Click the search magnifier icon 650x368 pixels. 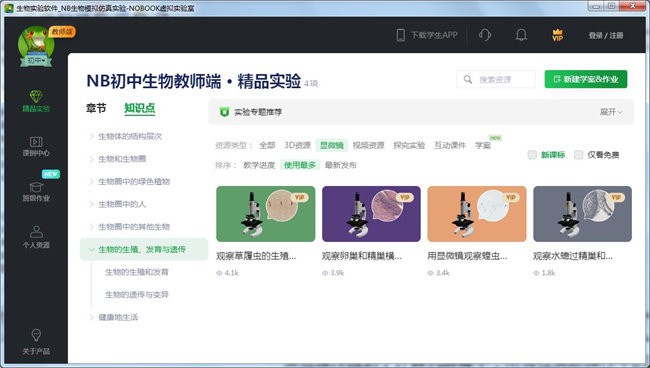468,79
